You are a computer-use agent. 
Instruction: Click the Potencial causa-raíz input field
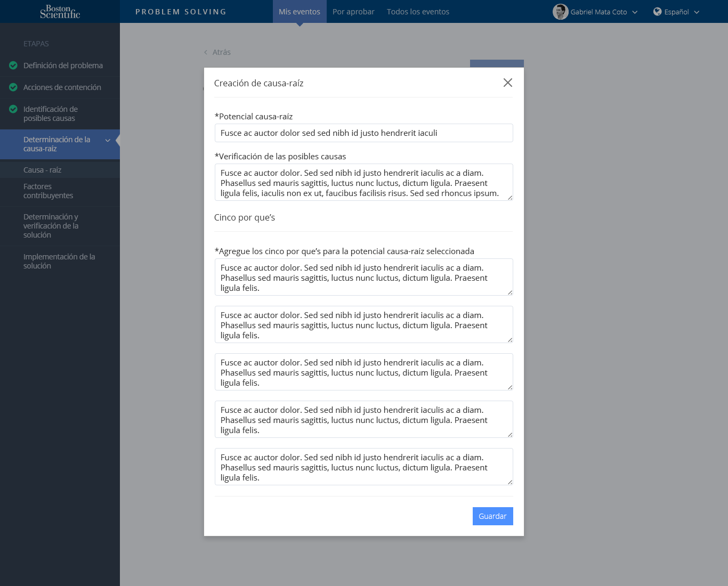coord(364,133)
